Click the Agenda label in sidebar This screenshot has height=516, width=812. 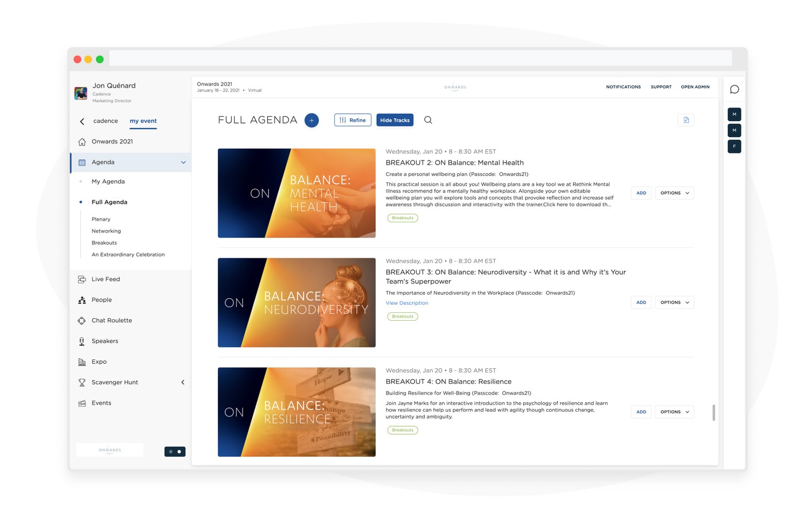[103, 162]
